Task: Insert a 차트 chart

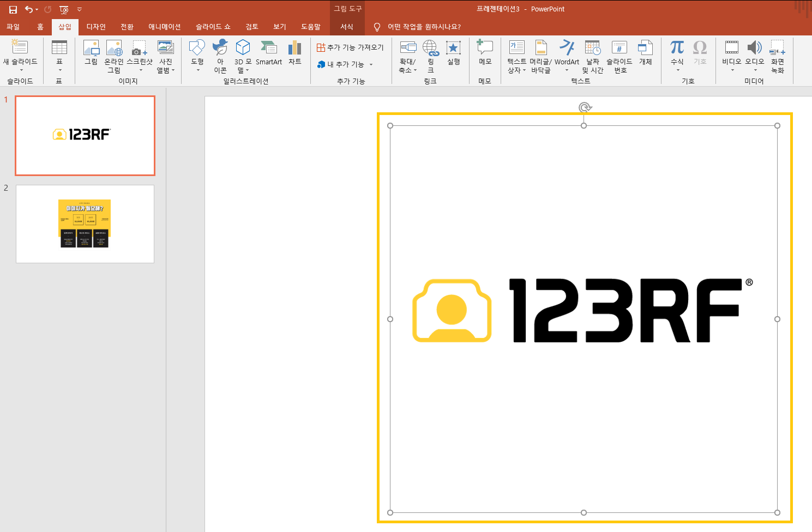Action: tap(295, 53)
